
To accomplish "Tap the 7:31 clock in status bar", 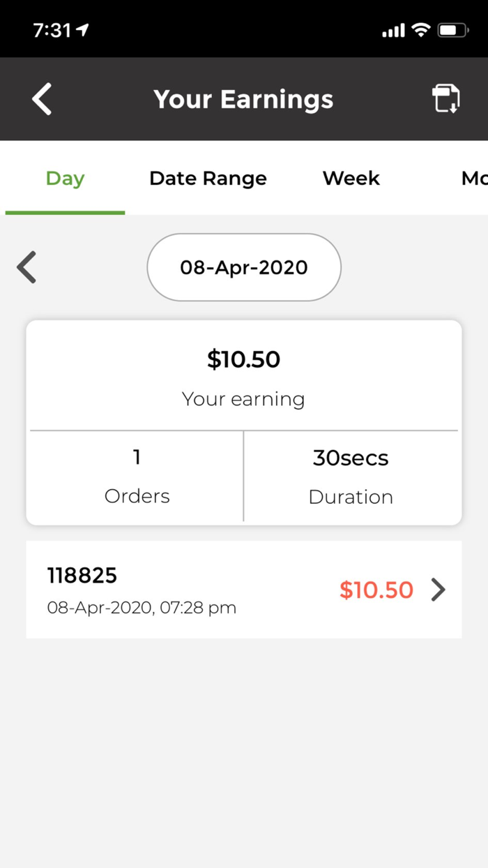I will [52, 30].
